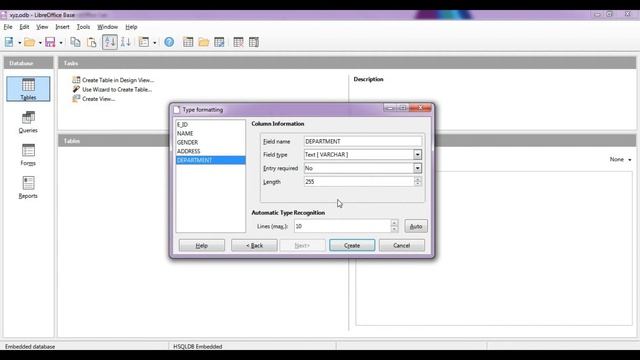Select E_ID in the column list

(211, 124)
